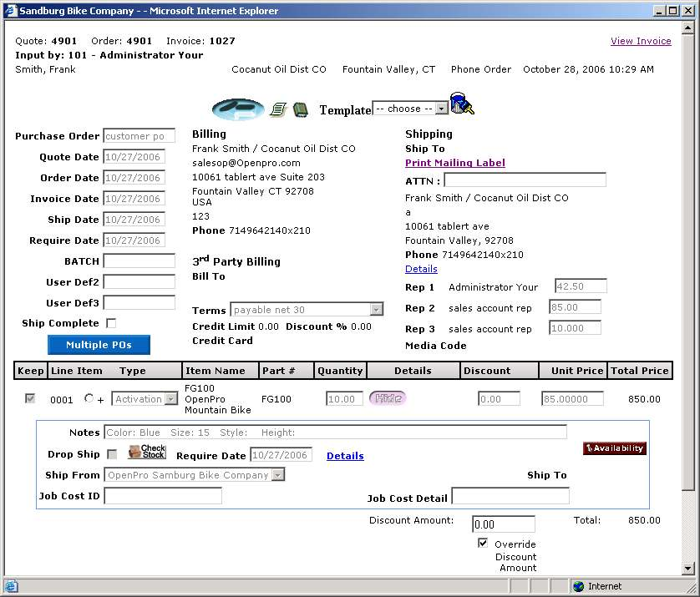The width and height of the screenshot is (700, 597).
Task: Enable the Drop Ship checkbox
Action: tap(112, 454)
